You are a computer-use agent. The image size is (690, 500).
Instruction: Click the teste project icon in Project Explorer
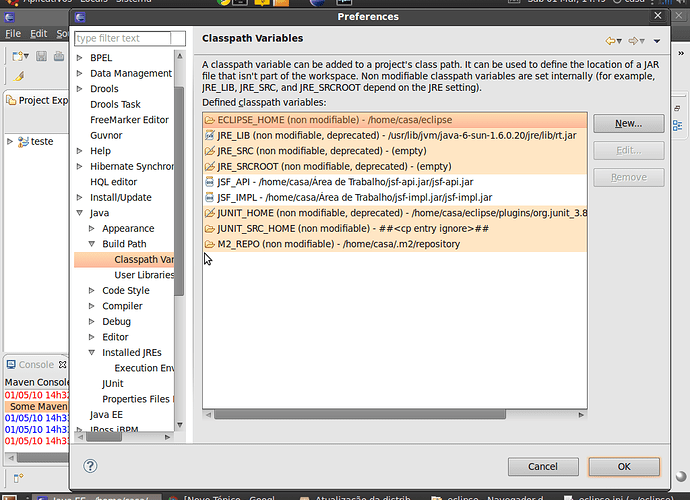pyautogui.click(x=23, y=142)
